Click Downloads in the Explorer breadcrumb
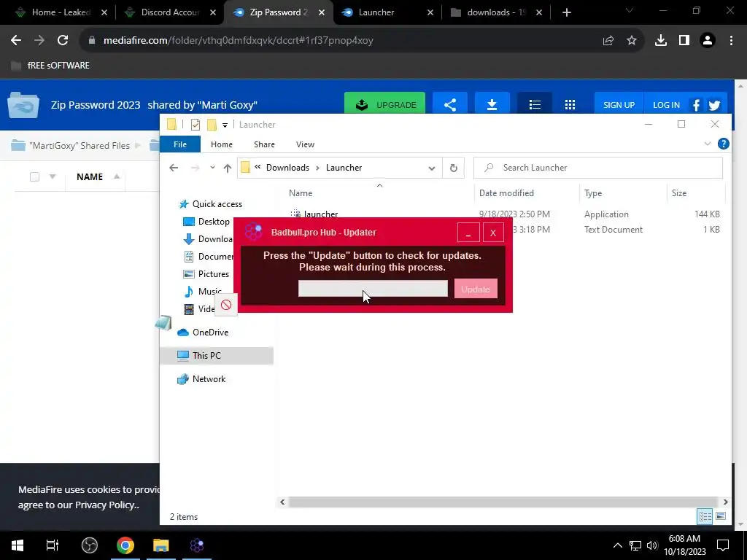747x560 pixels. pos(287,168)
